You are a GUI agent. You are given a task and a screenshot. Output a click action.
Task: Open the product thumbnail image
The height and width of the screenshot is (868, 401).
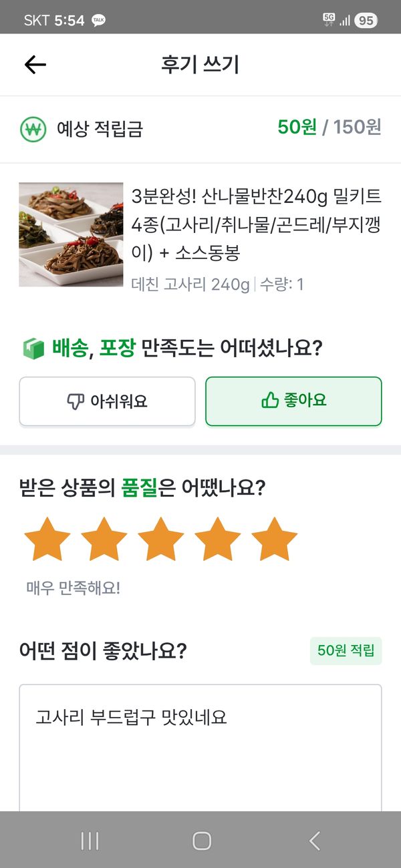click(x=71, y=235)
